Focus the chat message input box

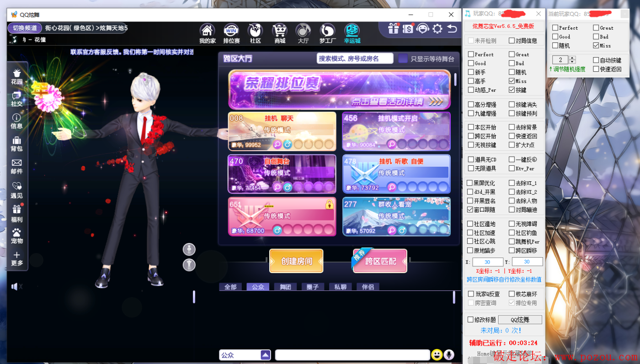pos(352,355)
